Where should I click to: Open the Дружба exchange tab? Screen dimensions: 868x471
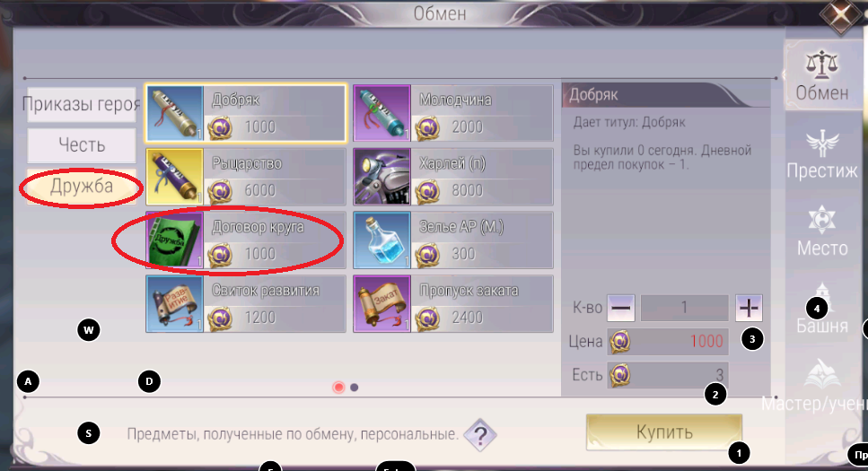82,187
